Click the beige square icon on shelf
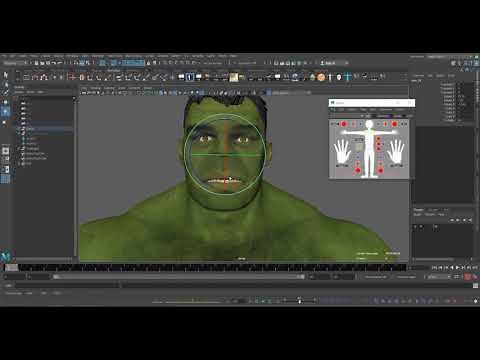Image resolution: width=480 pixels, height=360 pixels. (x=234, y=77)
